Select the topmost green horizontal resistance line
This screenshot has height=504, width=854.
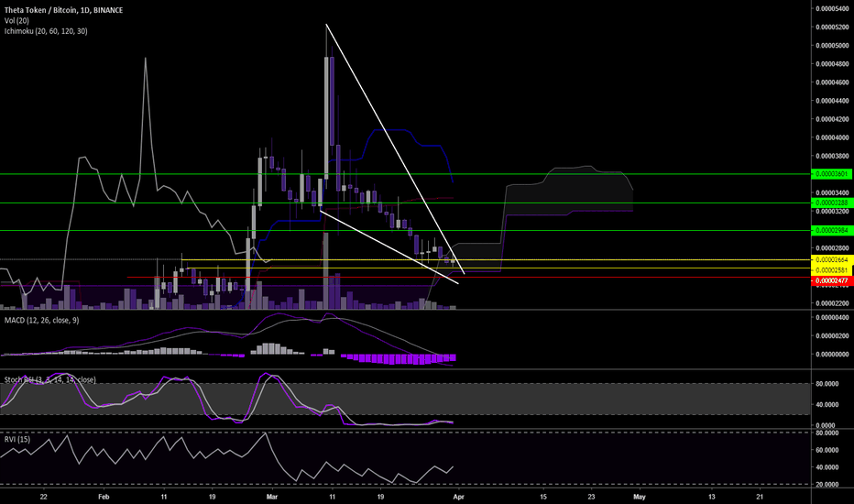(x=405, y=174)
